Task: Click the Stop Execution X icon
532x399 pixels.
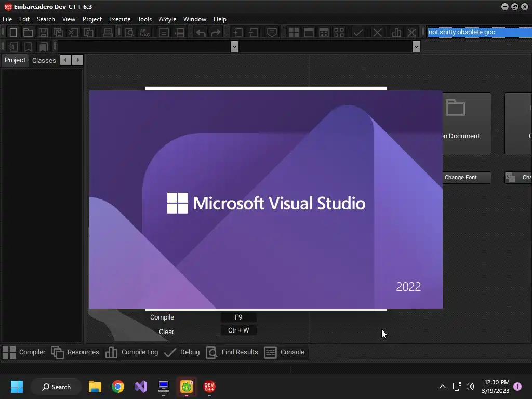Action: click(x=377, y=33)
